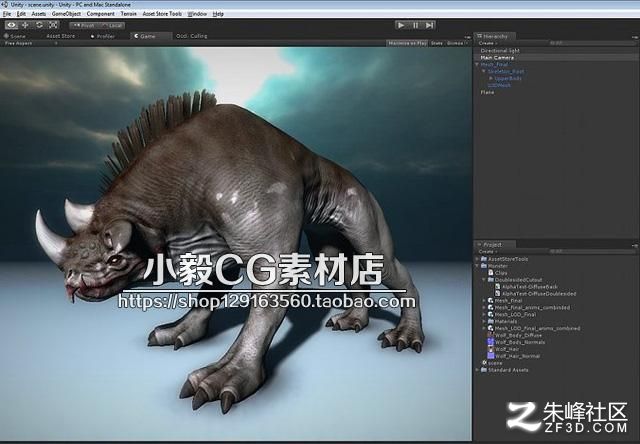
Task: Collapse the Mesh_Final node in Hierarchy
Action: 477,64
